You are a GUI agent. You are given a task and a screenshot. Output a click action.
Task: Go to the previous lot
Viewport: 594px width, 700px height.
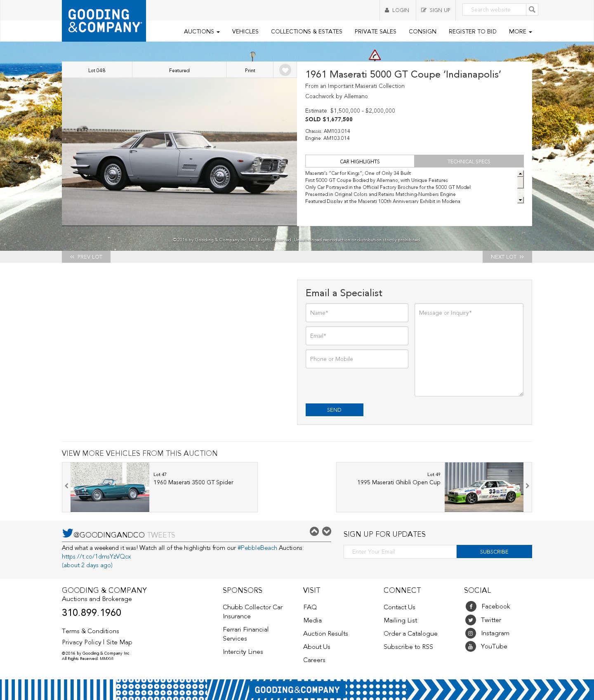(x=86, y=257)
